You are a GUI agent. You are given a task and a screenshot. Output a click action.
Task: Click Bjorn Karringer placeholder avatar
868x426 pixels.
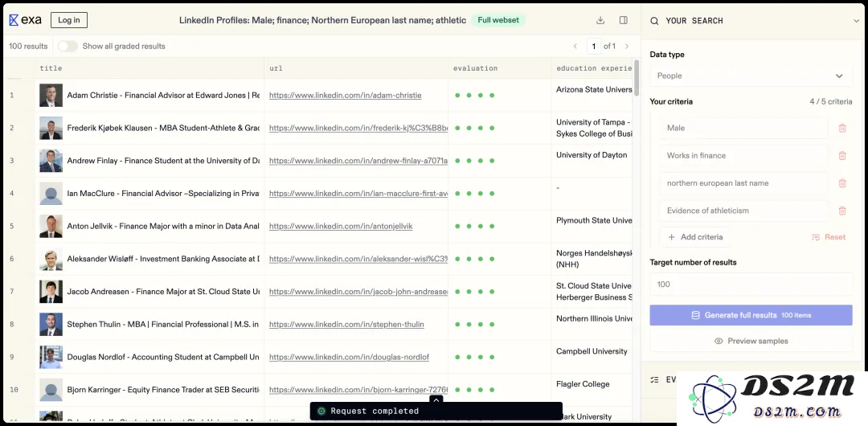point(51,390)
